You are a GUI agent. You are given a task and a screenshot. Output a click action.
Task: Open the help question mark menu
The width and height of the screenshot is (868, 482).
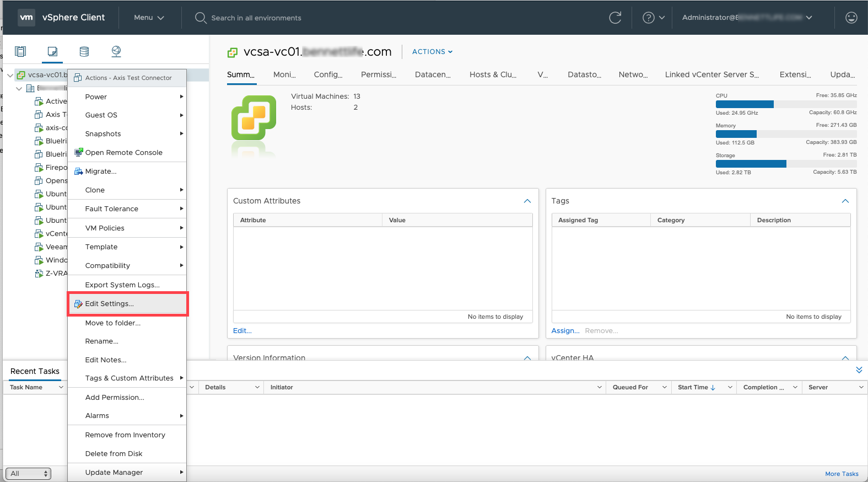click(654, 18)
